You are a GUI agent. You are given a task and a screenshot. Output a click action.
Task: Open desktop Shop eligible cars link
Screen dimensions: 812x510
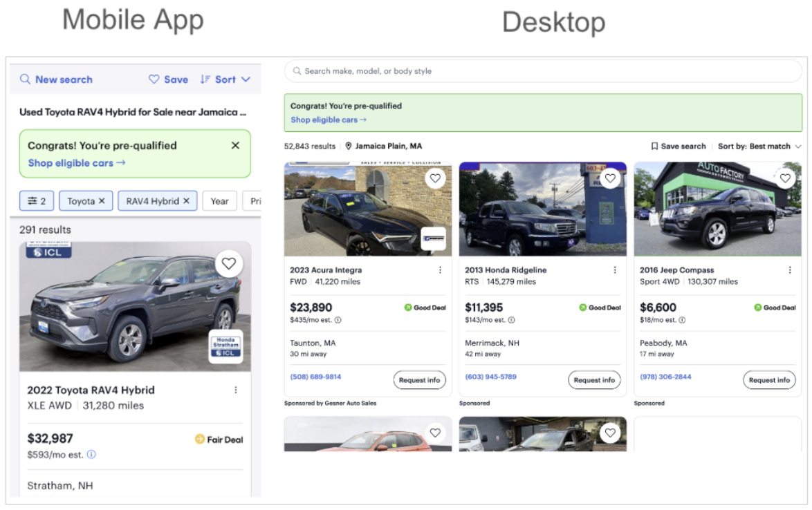(329, 120)
